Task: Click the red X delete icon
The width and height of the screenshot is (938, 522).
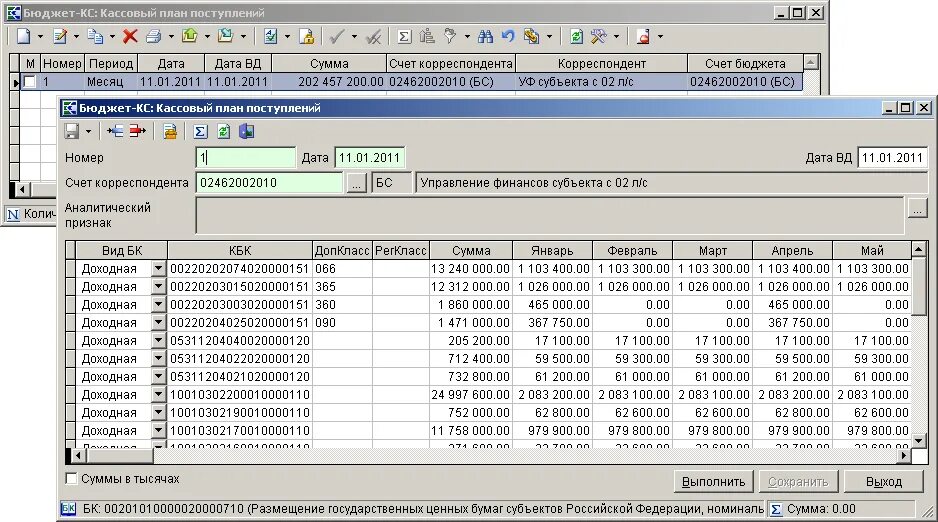Action: [130, 36]
